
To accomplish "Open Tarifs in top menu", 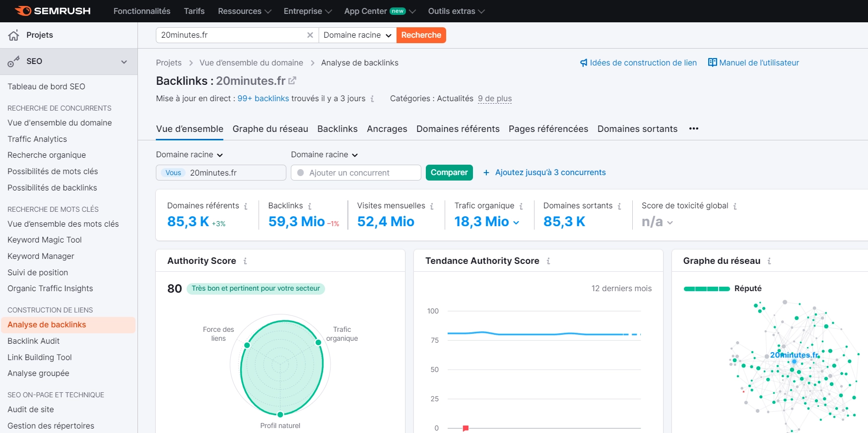I will pos(194,11).
